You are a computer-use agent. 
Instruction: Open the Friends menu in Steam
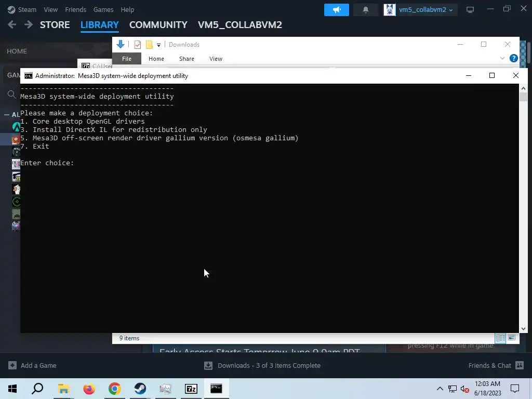pos(75,9)
